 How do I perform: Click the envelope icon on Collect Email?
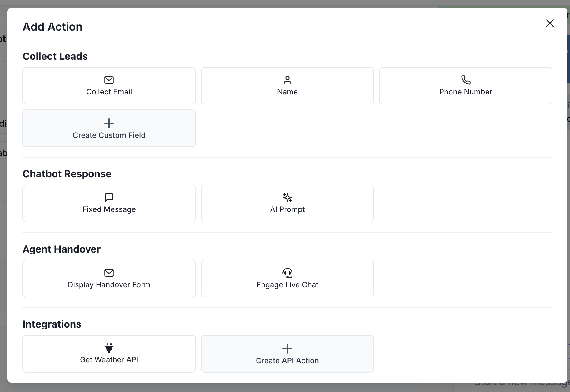coord(109,80)
